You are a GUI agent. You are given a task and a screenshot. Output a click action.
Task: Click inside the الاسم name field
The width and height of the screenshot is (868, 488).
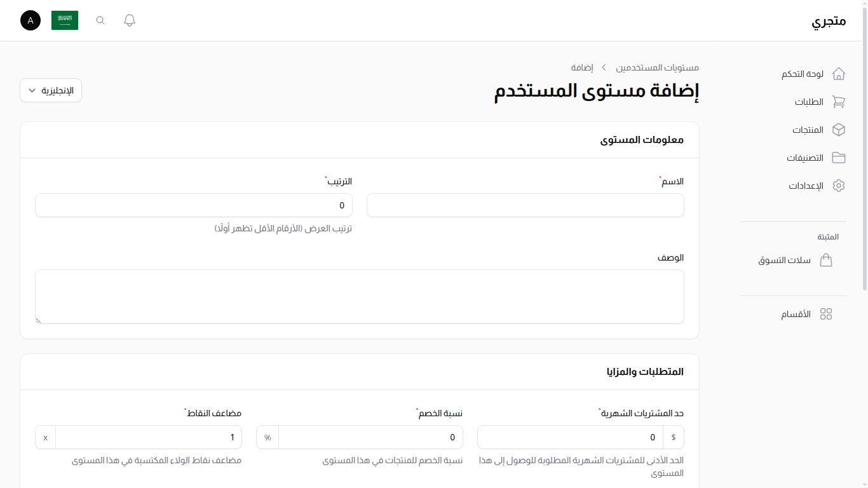526,205
